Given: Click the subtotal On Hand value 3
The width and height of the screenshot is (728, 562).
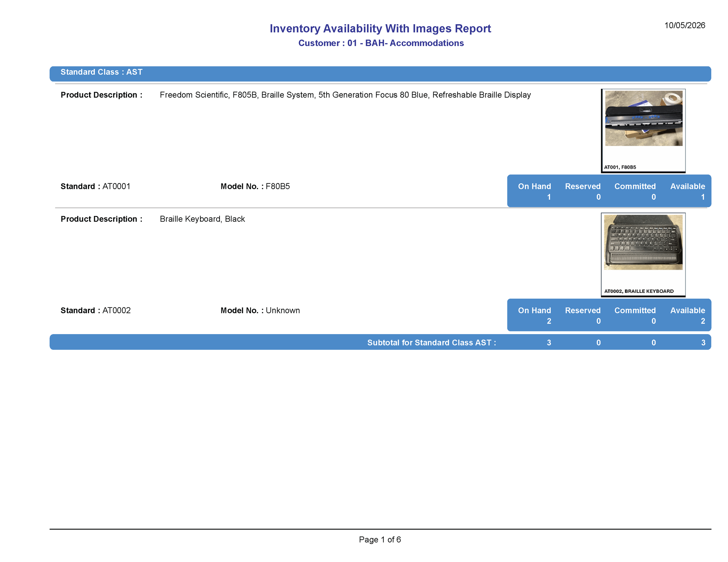Looking at the screenshot, I should pyautogui.click(x=549, y=343).
